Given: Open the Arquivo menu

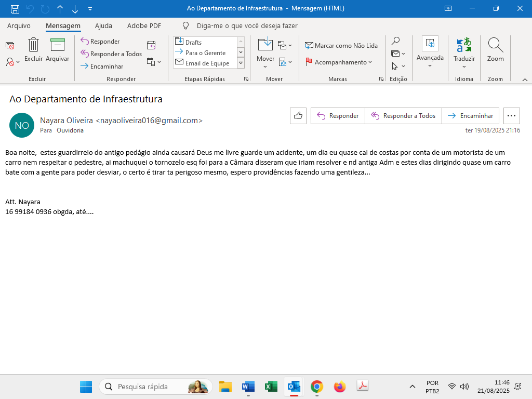Looking at the screenshot, I should tap(19, 26).
